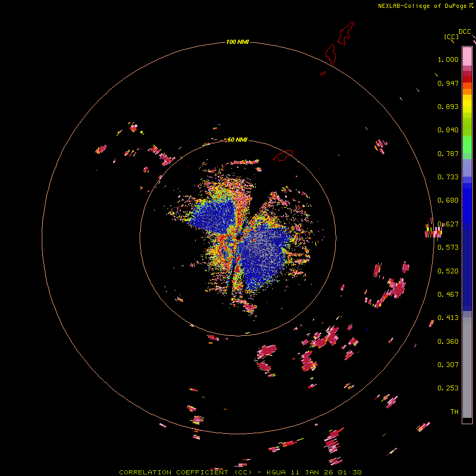Select the 0.573 scale label

coord(448,248)
